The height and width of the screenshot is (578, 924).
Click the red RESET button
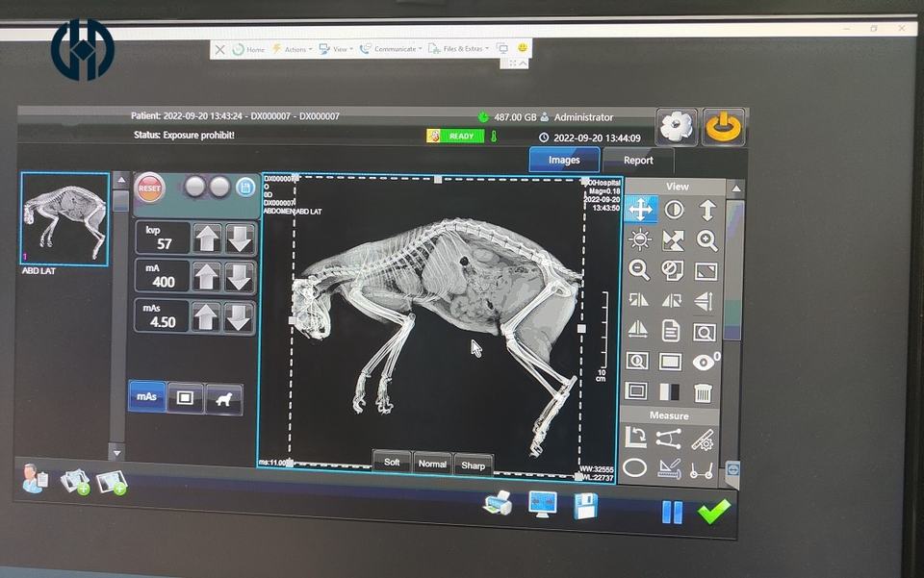[150, 188]
